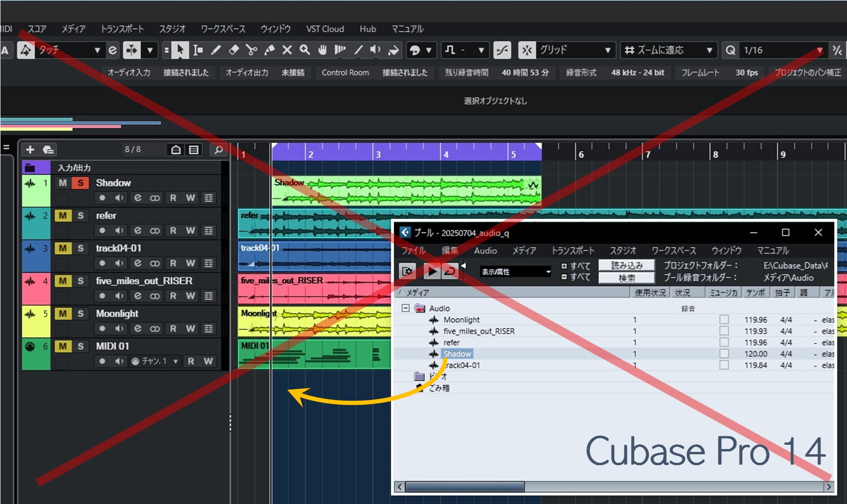Viewport: 847px width, 504px height.
Task: Open the スコア menu
Action: (37, 29)
